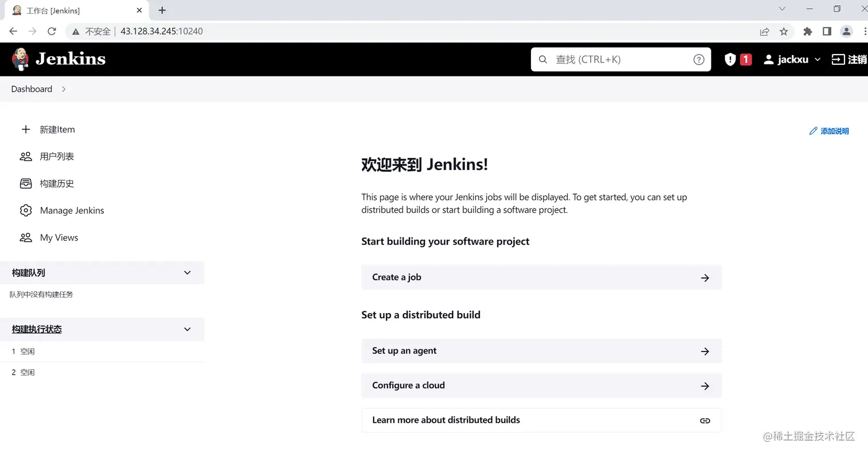
Task: Open the Chrome three-dot menu
Action: coord(865,32)
